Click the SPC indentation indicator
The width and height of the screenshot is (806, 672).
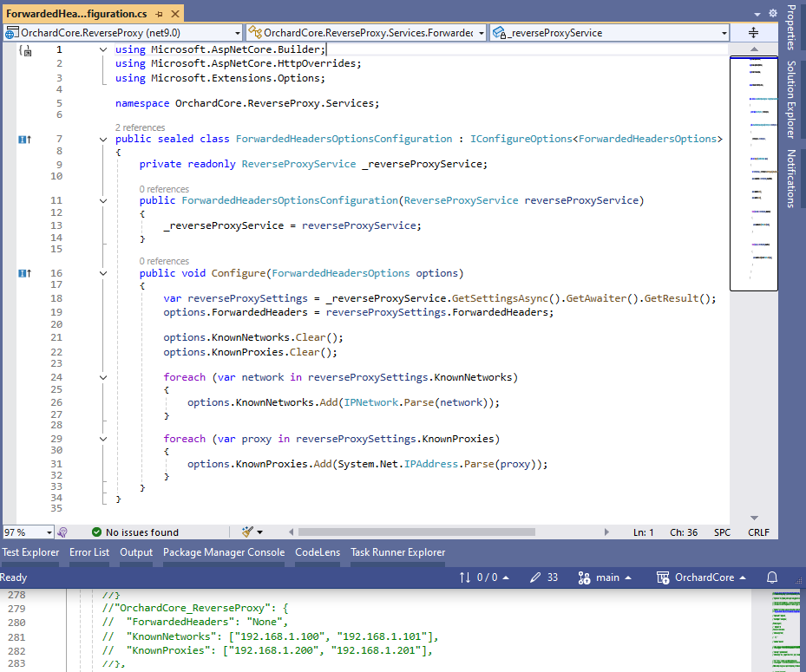point(722,532)
